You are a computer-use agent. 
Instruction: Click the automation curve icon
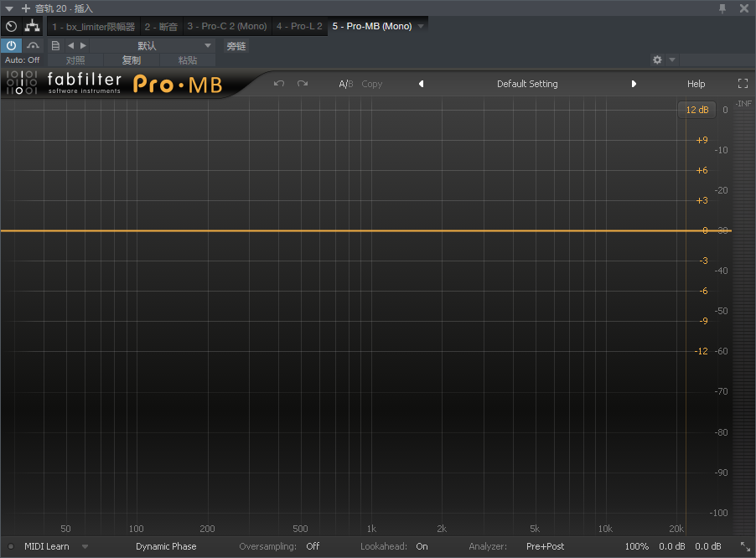pyautogui.click(x=33, y=46)
